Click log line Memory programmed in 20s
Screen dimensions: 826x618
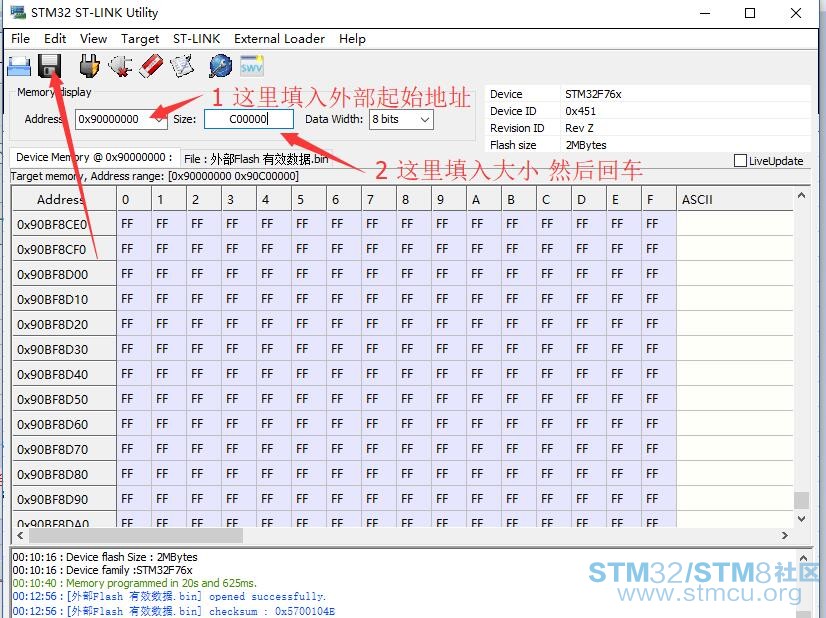[x=135, y=583]
